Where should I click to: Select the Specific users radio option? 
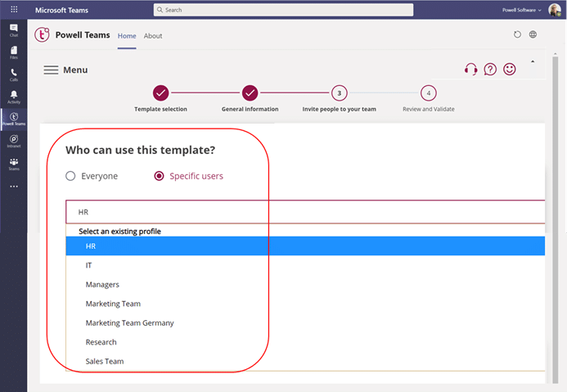click(160, 176)
